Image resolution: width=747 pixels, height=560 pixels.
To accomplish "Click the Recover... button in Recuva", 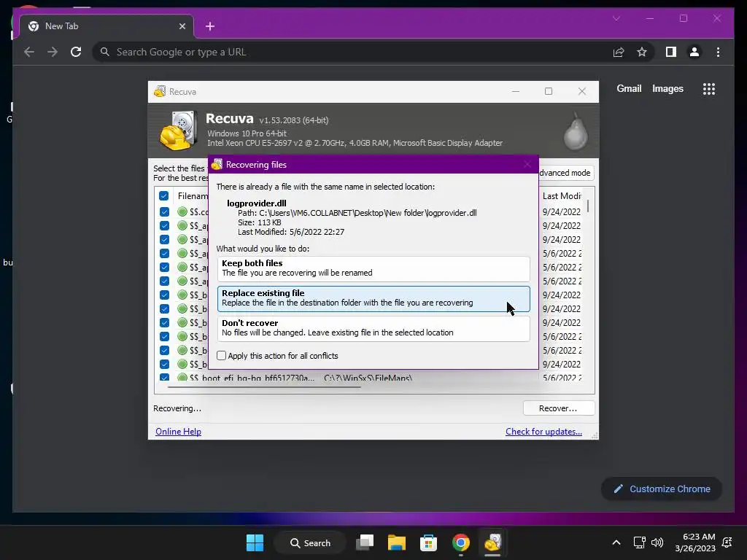I will tap(558, 408).
